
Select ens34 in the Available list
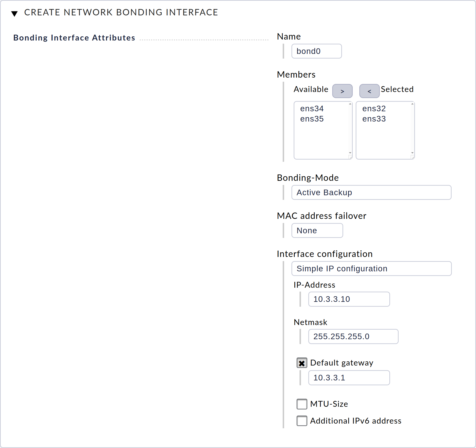[x=312, y=109]
